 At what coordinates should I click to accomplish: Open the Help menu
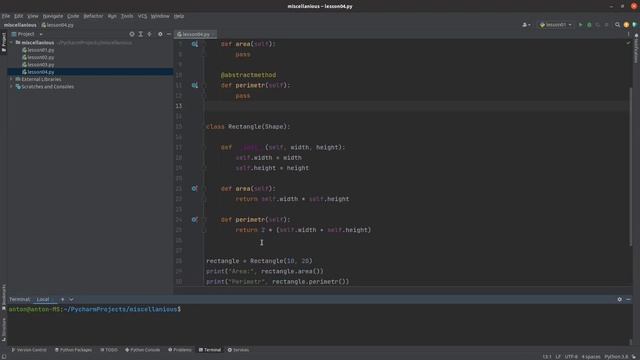tap(179, 16)
